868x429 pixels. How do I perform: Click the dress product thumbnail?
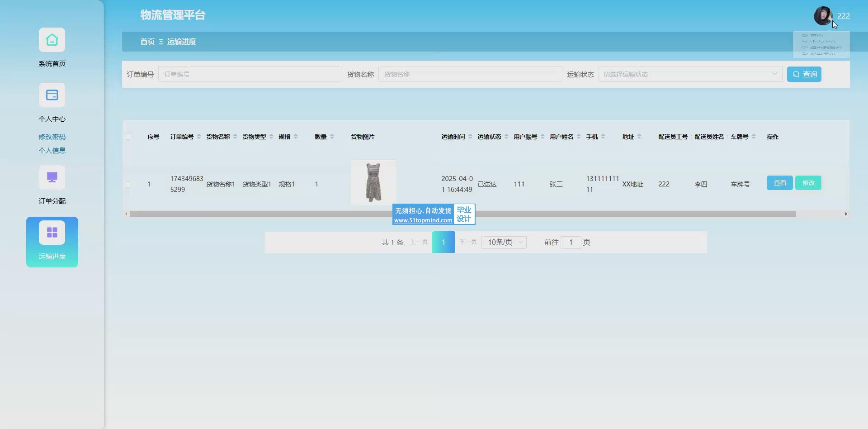click(x=373, y=182)
